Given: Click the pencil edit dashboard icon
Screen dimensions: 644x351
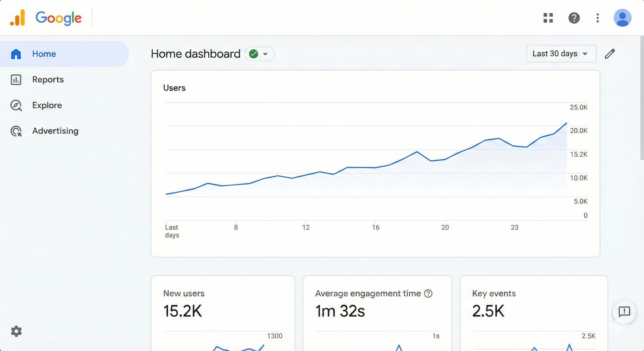Looking at the screenshot, I should point(610,54).
